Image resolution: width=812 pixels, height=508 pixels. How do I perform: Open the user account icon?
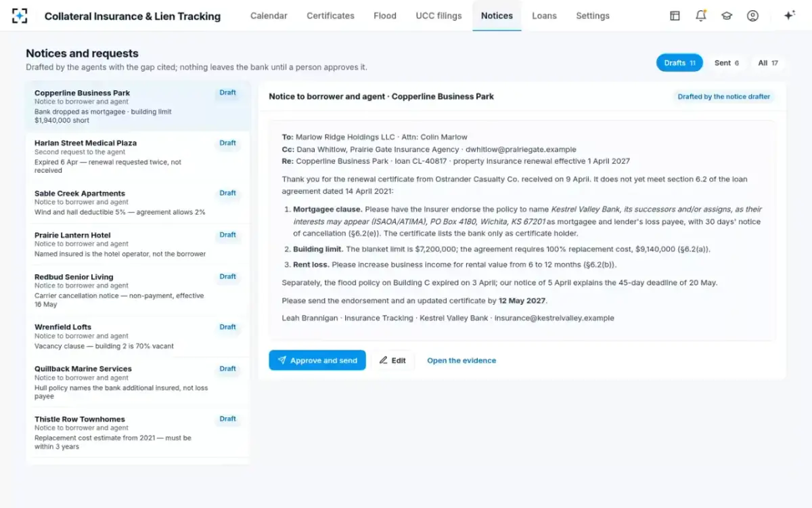pos(752,16)
